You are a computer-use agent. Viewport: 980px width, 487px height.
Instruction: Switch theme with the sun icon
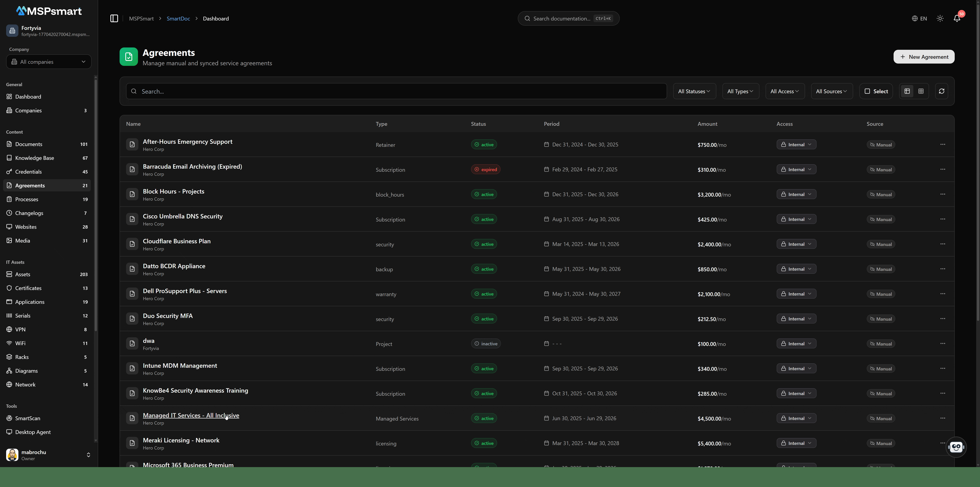(x=940, y=18)
